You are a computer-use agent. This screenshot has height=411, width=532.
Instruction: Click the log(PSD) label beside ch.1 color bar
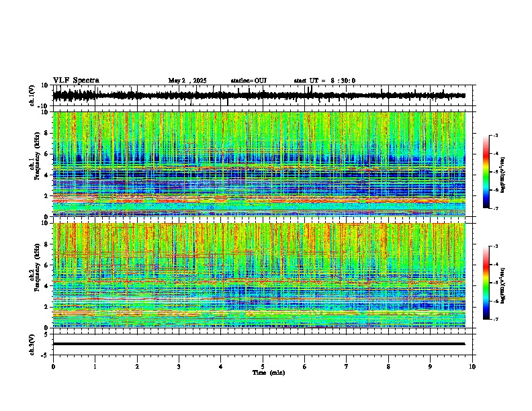click(503, 175)
